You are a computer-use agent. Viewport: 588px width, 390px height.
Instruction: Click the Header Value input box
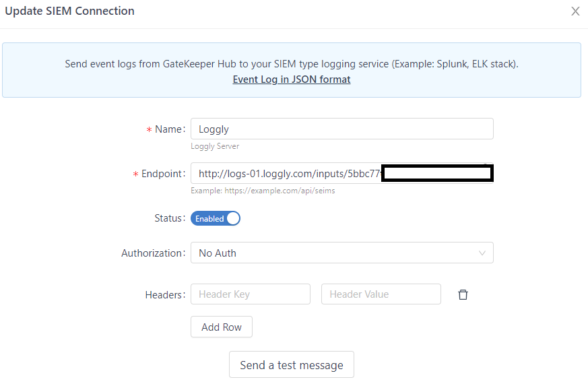coord(381,294)
